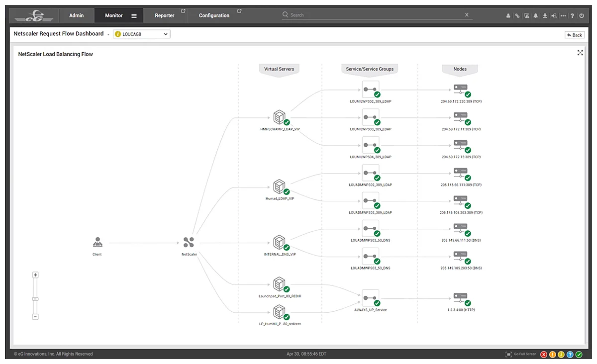597x364 pixels.
Task: Click the ALWAYS_UP_Service icon
Action: click(x=371, y=298)
